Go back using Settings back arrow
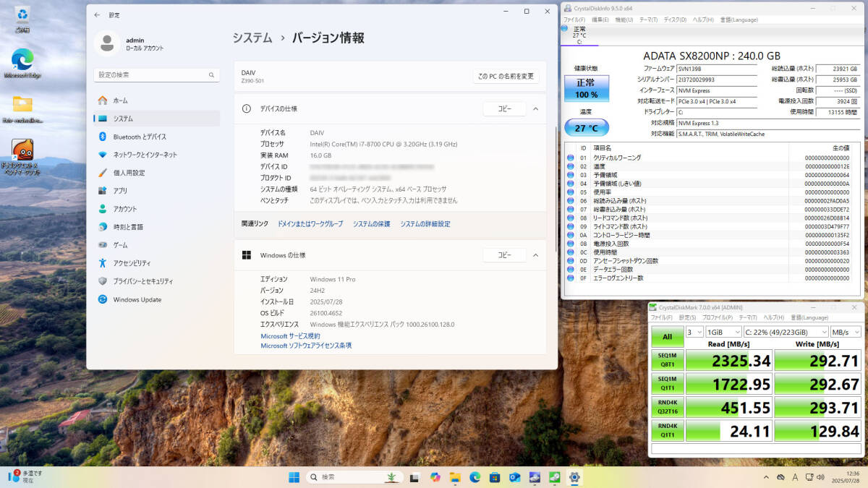 (98, 14)
